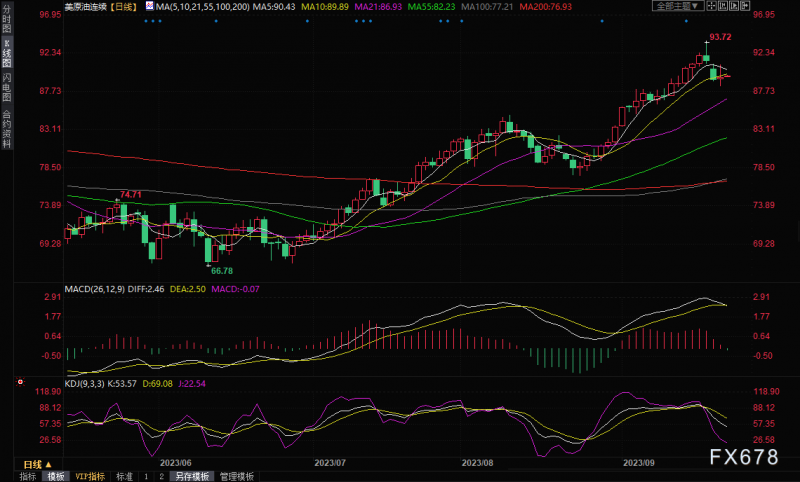Click the 另存模板 button
The height and width of the screenshot is (482, 800).
(x=193, y=477)
